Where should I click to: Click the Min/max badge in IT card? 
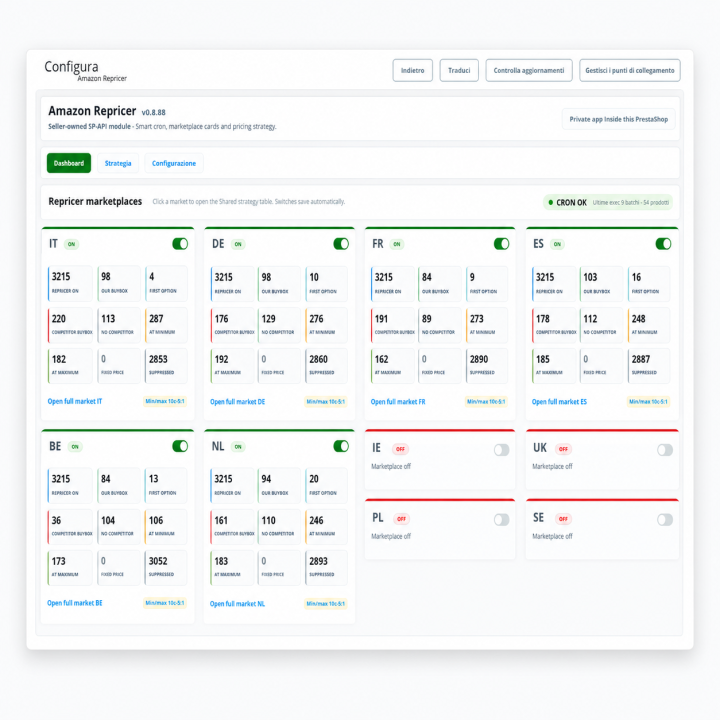click(165, 401)
